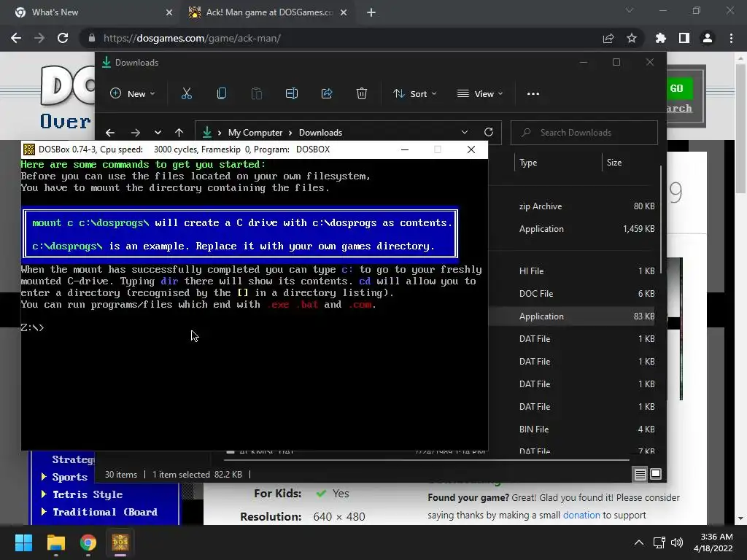Switch to large thumbnails view in Downloads status bar
747x560 pixels.
(x=656, y=474)
